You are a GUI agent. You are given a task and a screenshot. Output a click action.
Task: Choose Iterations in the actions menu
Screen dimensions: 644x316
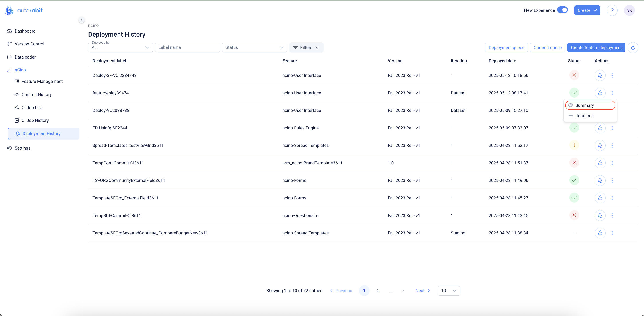(x=584, y=116)
